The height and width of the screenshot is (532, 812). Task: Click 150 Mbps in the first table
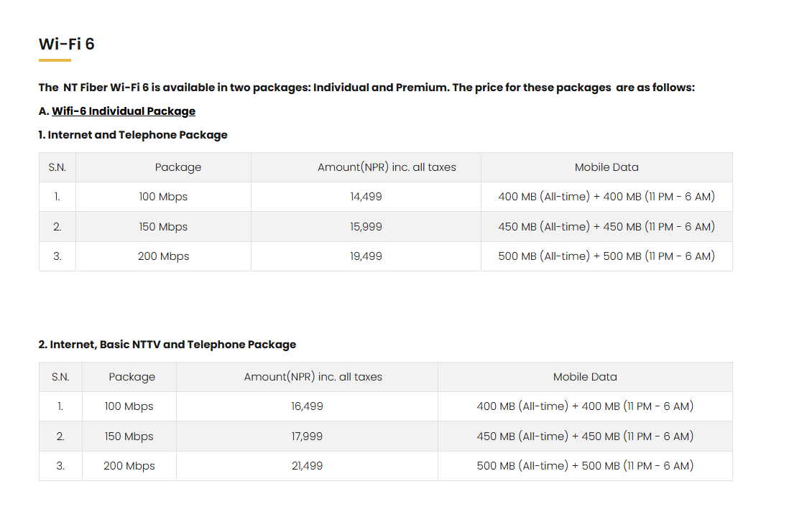163,227
